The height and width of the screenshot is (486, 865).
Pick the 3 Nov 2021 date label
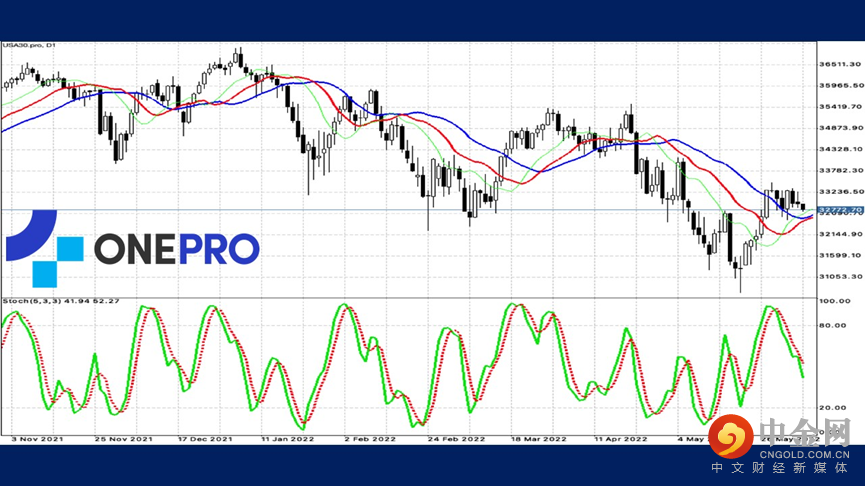point(37,439)
